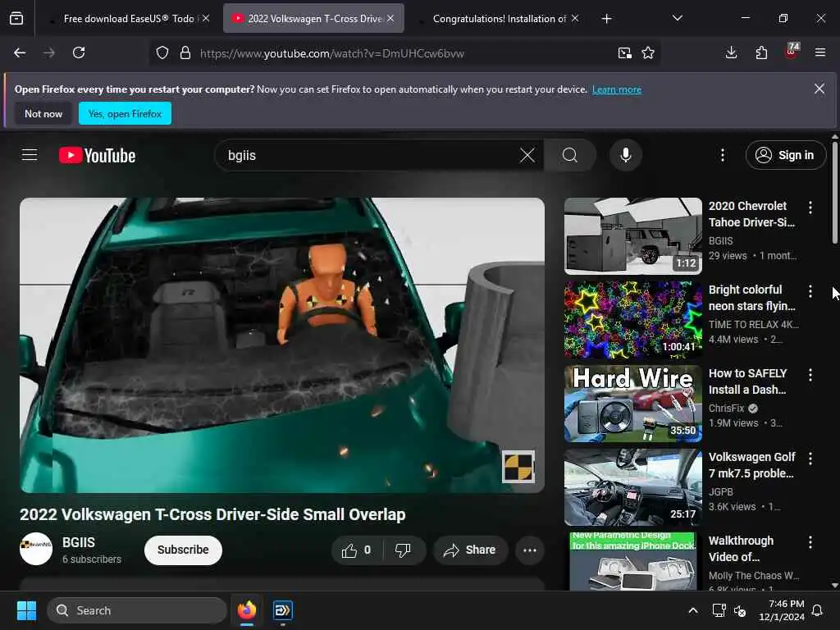This screenshot has height=630, width=840.
Task: Click Not now on Firefox prompt
Action: (x=43, y=113)
